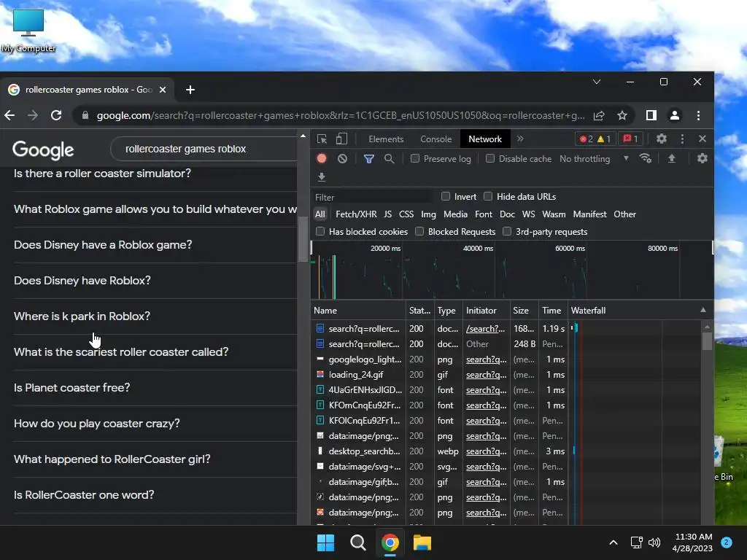
Task: Toggle the device toolbar icon
Action: click(x=341, y=139)
